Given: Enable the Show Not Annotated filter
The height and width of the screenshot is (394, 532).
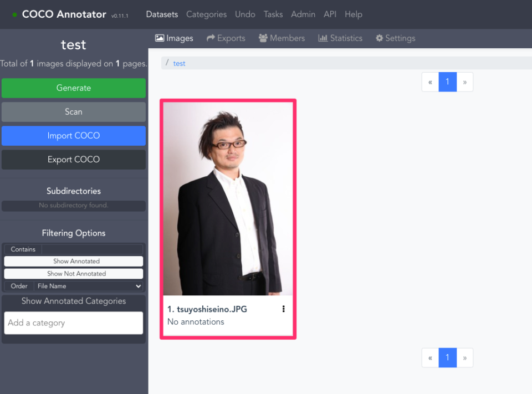Looking at the screenshot, I should pos(74,273).
